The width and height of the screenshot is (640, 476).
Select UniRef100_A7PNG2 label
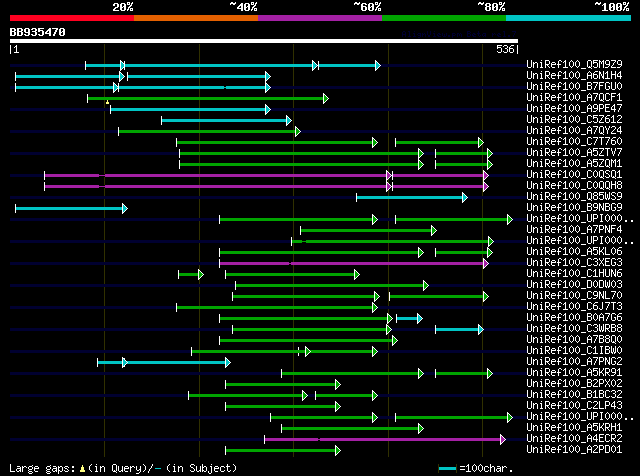[x=574, y=362]
